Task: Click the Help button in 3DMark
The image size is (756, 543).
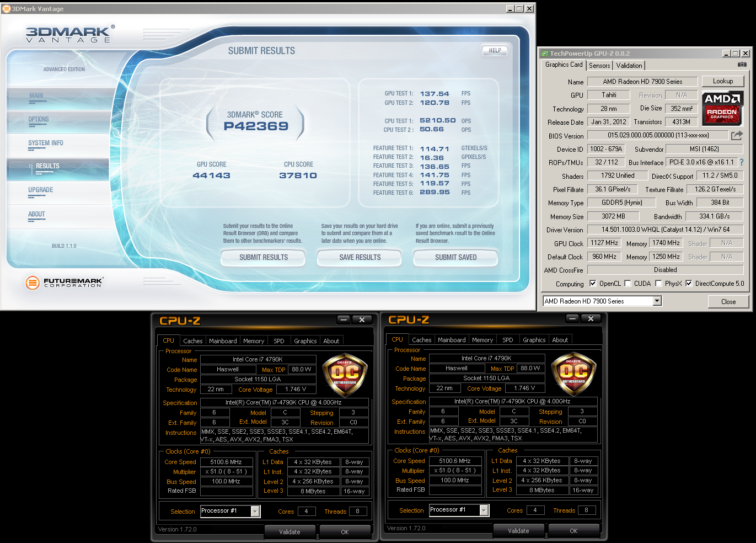Action: pos(495,50)
